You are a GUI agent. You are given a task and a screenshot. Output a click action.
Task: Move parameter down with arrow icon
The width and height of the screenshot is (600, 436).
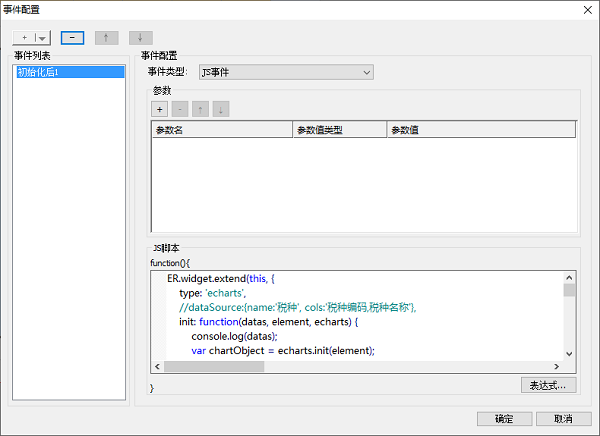[220, 108]
